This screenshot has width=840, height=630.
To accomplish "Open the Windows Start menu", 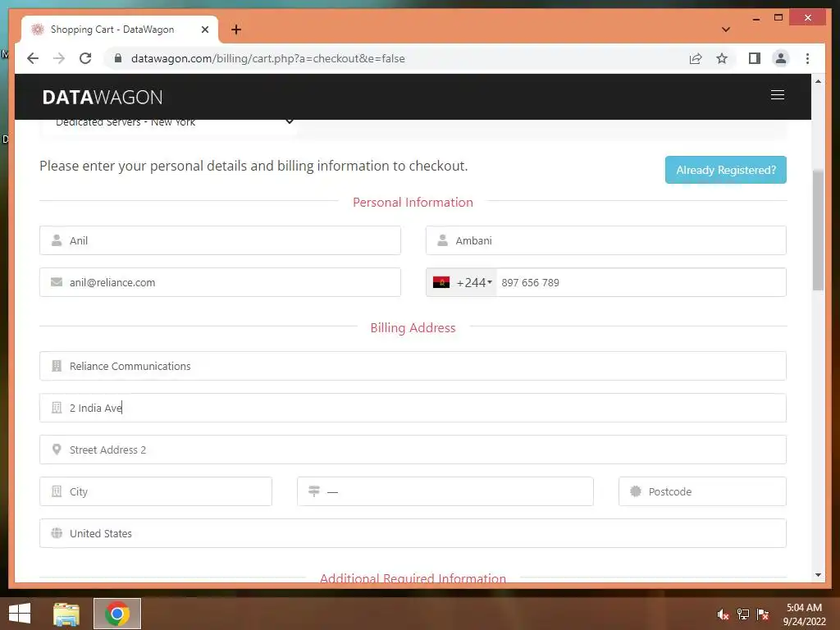I will 20,614.
